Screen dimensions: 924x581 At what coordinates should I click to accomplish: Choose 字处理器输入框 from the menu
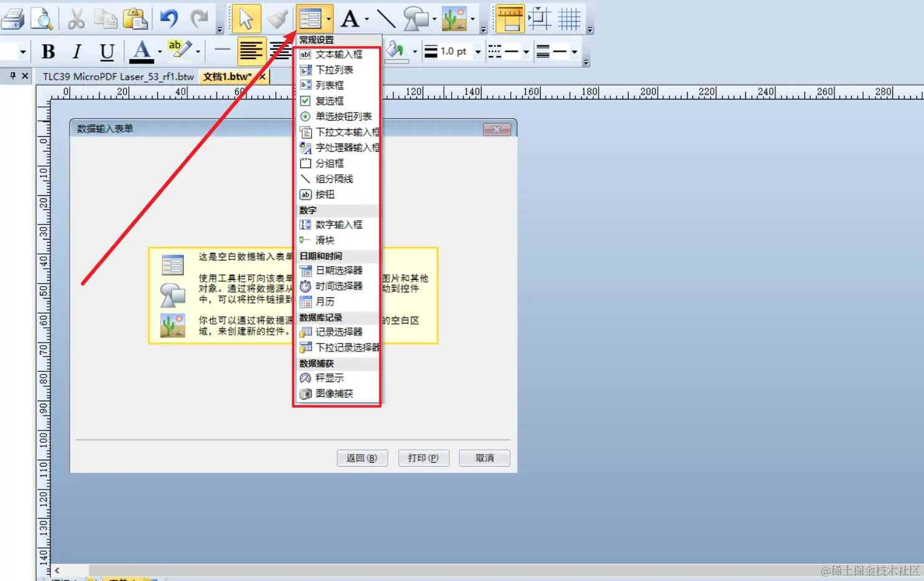(x=337, y=148)
